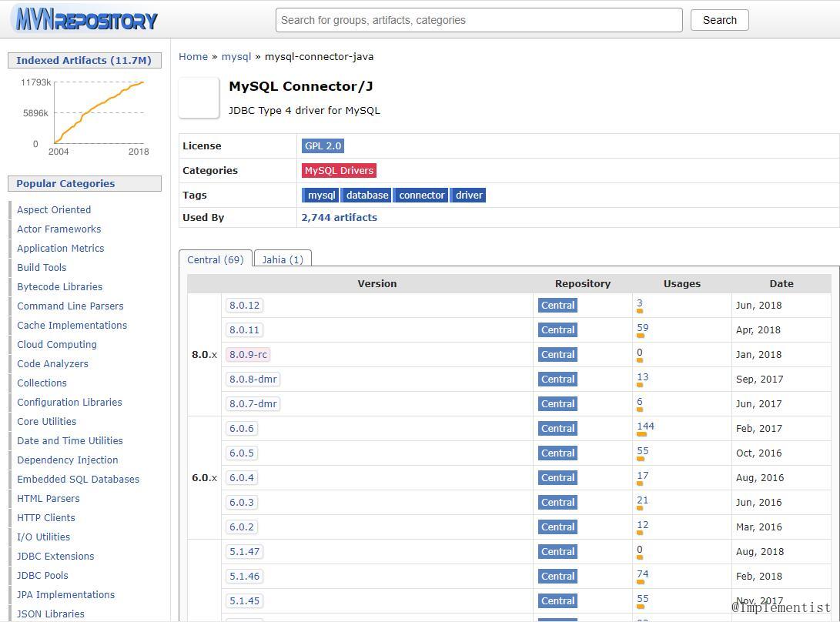Open the Build Tools category
This screenshot has width=840, height=622.
click(42, 268)
